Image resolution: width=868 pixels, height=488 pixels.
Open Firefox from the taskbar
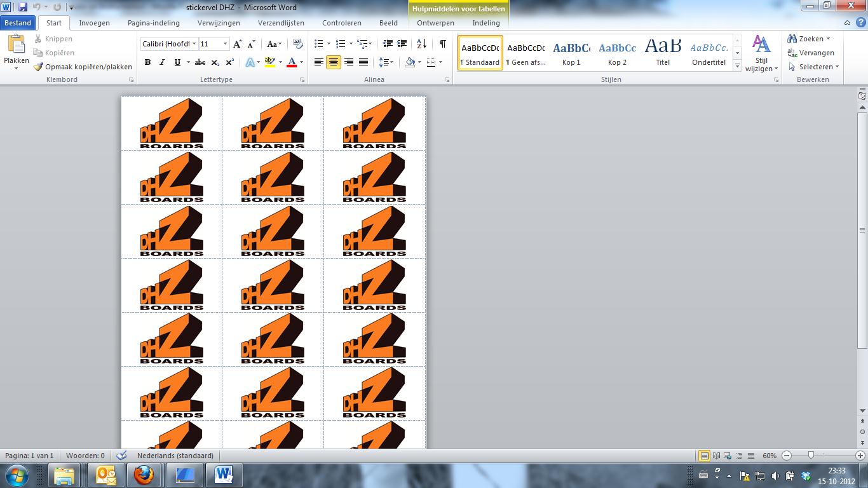pos(144,475)
